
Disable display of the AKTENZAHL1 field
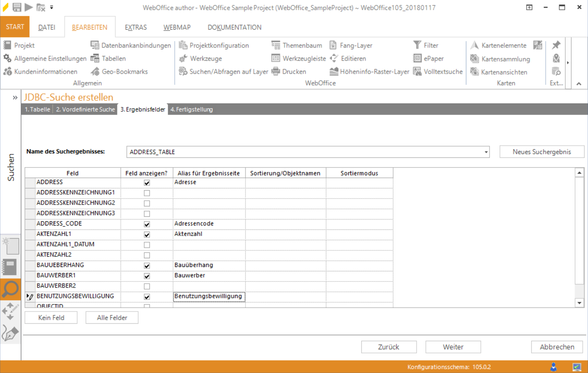click(146, 234)
